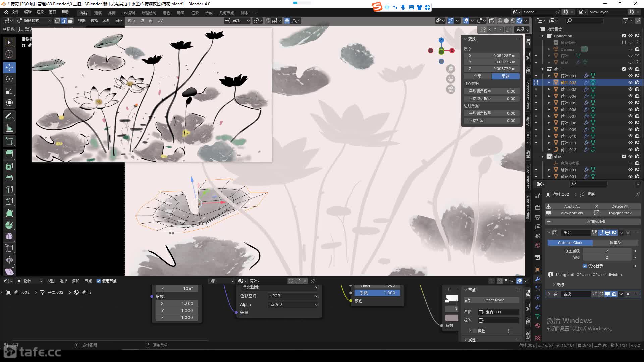Click the 添加修改器 button

pyautogui.click(x=593, y=222)
